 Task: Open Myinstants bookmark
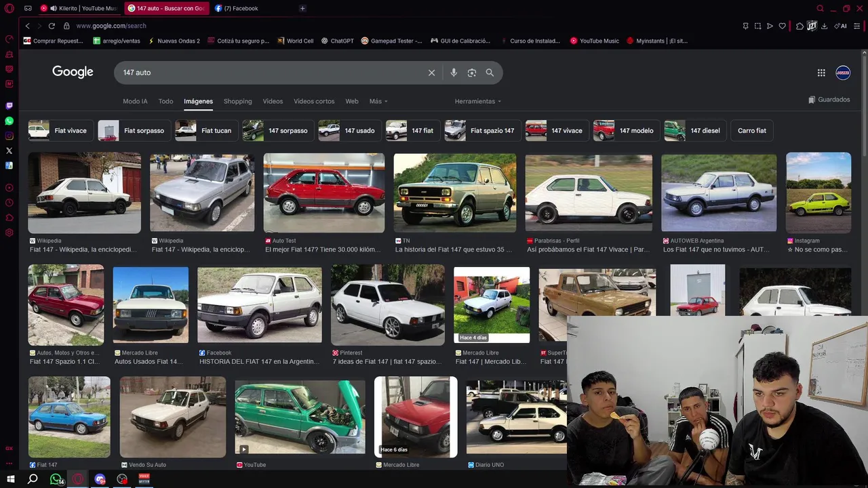[657, 41]
